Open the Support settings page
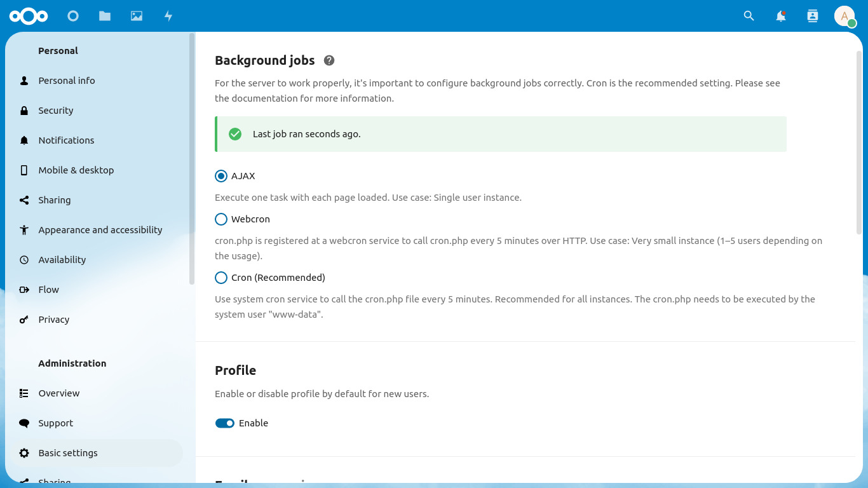The width and height of the screenshot is (868, 488). click(56, 423)
